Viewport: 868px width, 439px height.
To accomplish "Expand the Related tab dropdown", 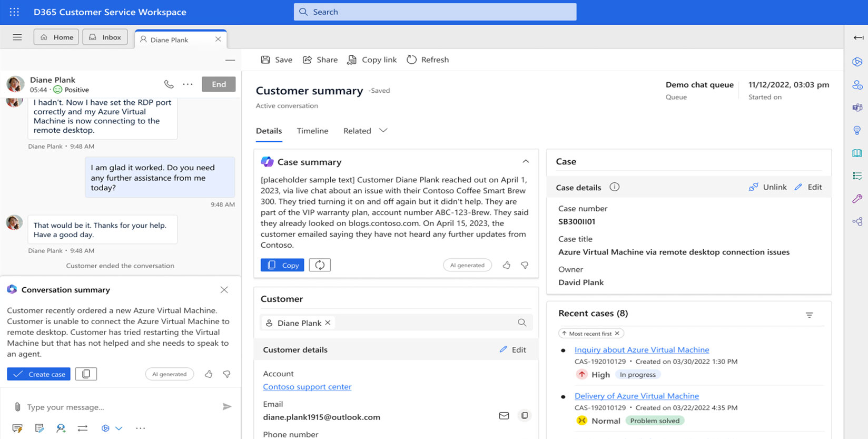I will point(383,131).
